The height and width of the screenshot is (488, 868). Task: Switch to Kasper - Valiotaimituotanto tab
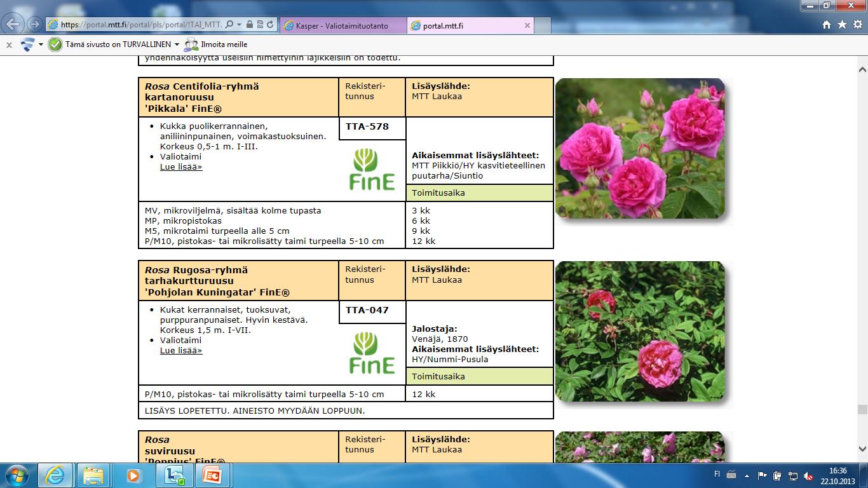click(342, 25)
